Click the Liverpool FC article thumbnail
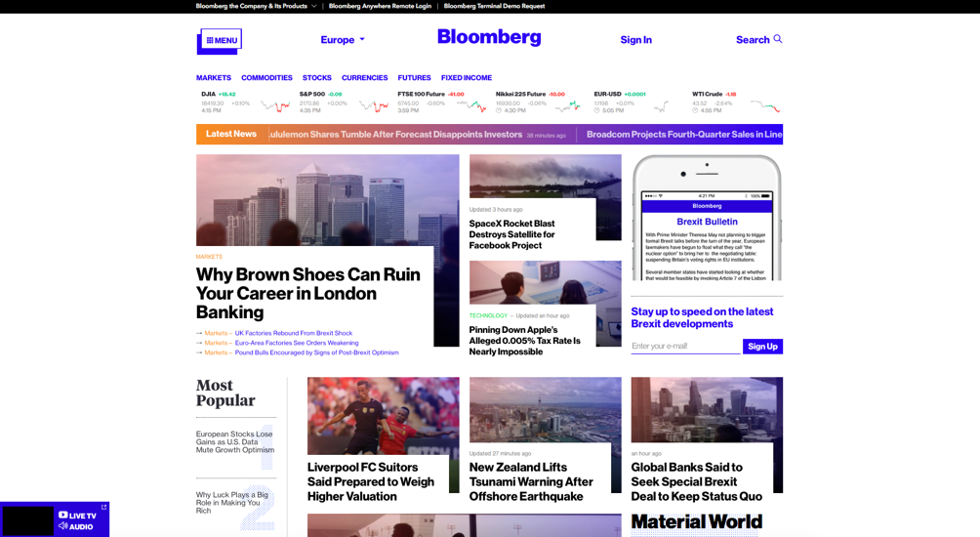Image resolution: width=980 pixels, height=537 pixels. [x=383, y=415]
